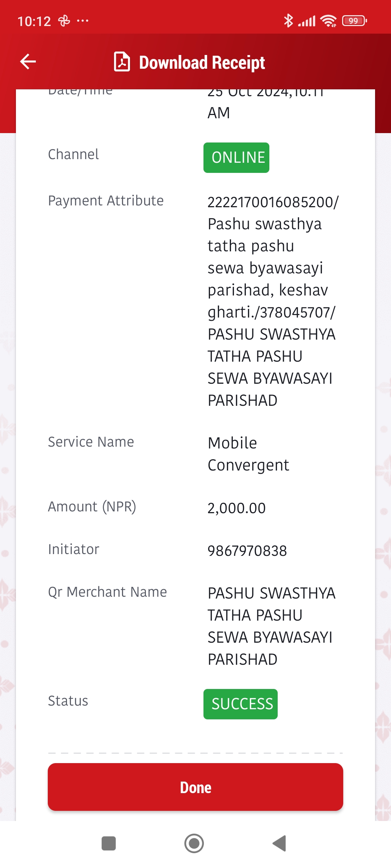Click the PDF receipt download icon
This screenshot has height=868, width=391.
[x=122, y=62]
